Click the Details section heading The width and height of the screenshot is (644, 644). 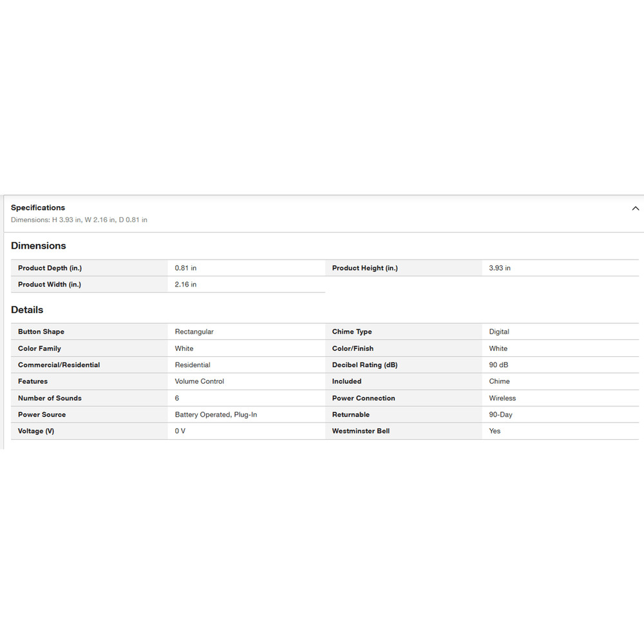(27, 310)
